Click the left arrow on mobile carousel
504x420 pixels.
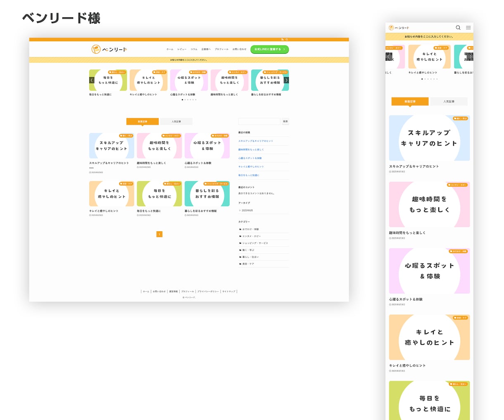(390, 57)
